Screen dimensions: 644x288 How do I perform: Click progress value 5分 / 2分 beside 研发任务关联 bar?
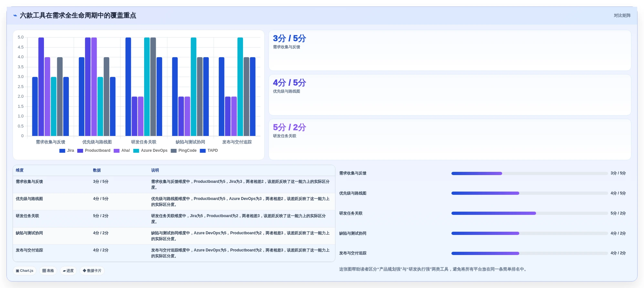(618, 213)
